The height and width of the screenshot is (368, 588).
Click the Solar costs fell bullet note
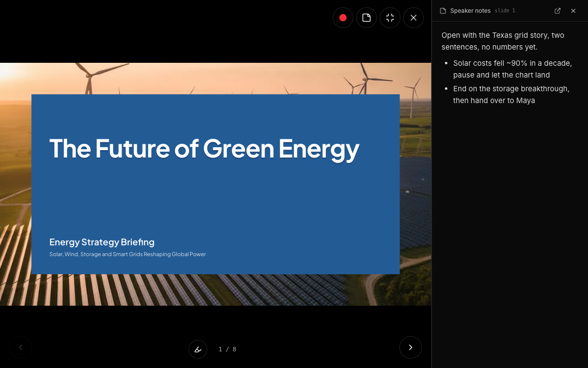pos(513,69)
